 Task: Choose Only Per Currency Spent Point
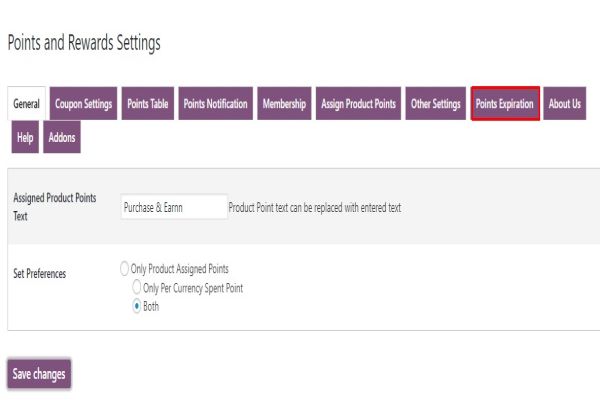pyautogui.click(x=138, y=288)
